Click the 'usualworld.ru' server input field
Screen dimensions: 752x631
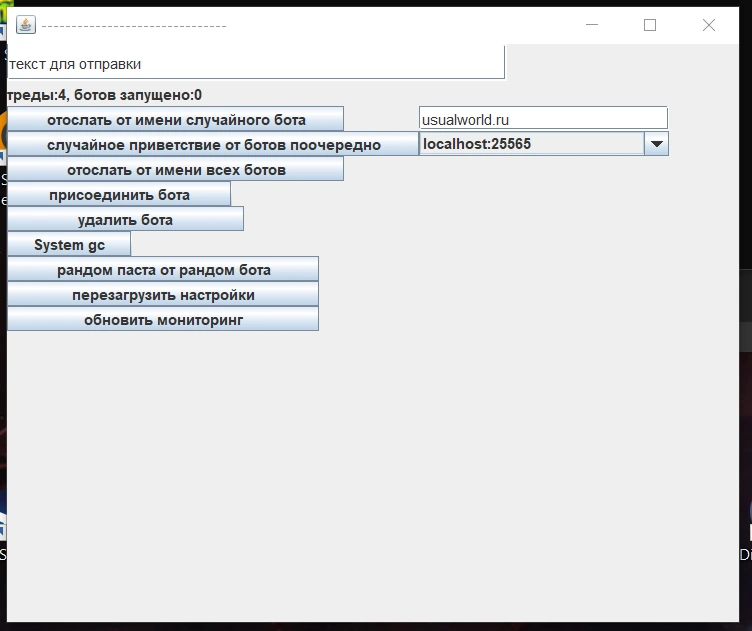[542, 119]
